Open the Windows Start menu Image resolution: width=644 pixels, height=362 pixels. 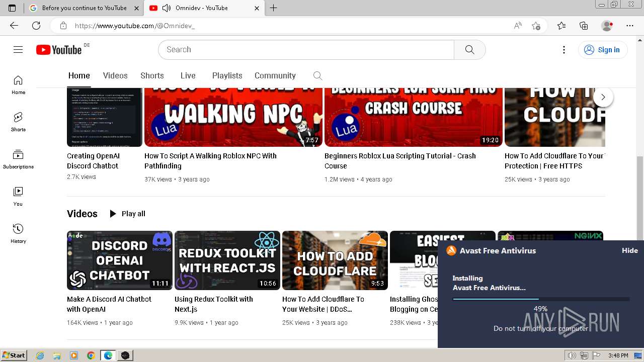tap(14, 355)
